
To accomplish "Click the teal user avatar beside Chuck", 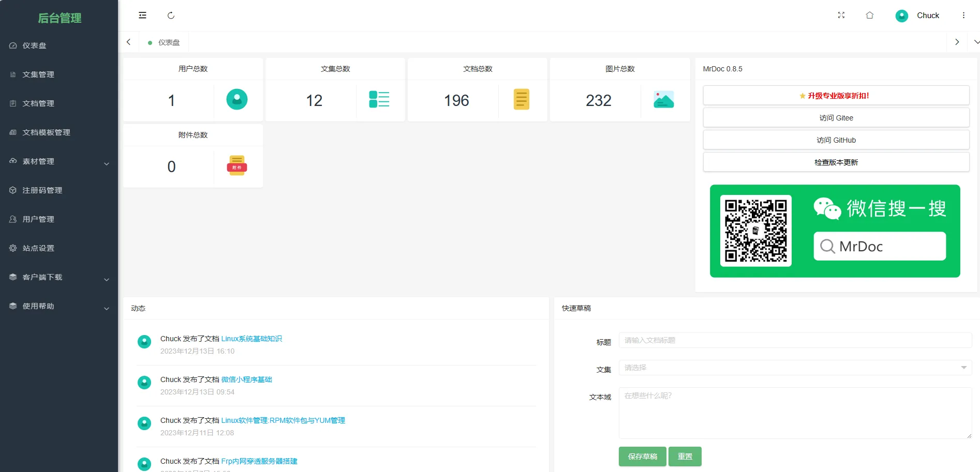I will (x=902, y=16).
